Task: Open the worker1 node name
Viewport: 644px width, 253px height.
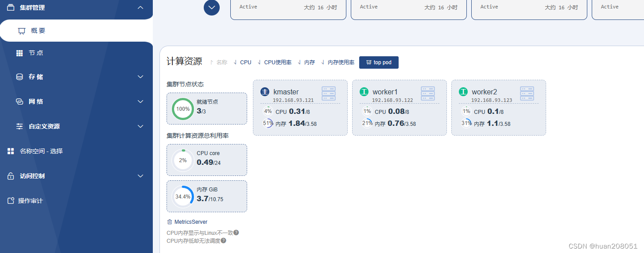Action: pyautogui.click(x=385, y=92)
